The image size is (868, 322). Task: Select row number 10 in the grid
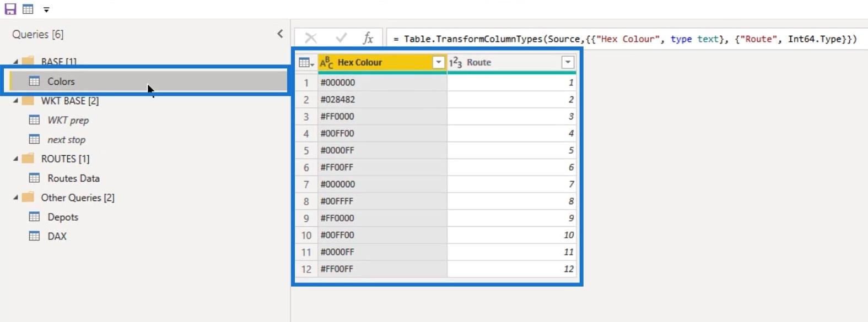pyautogui.click(x=306, y=235)
